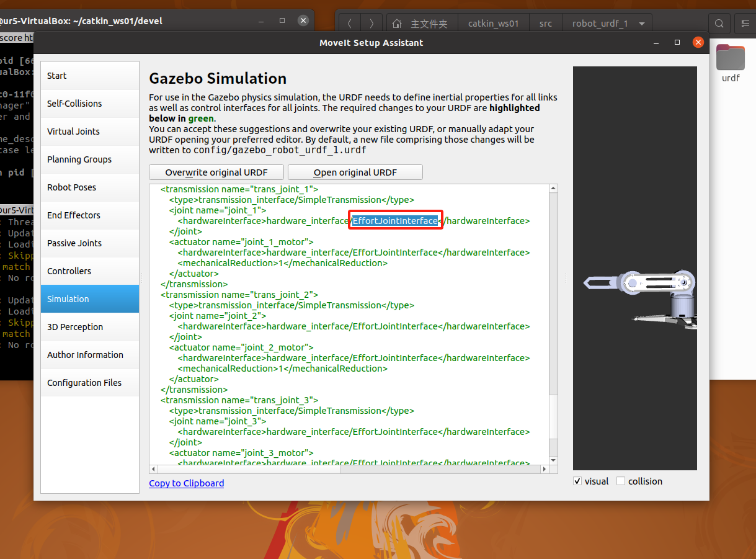Close the MoveIt Setup Assistant window
Screen dimensions: 756x559
698,42
